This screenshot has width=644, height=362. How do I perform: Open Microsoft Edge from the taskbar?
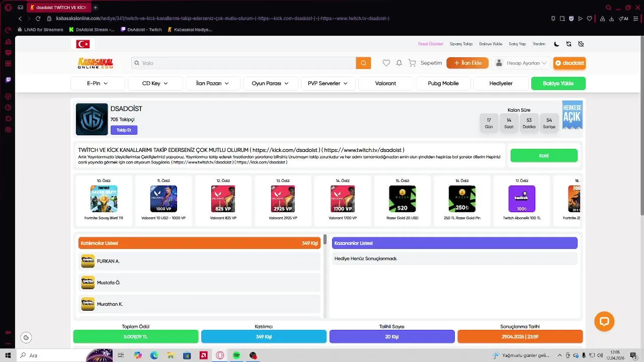154,355
